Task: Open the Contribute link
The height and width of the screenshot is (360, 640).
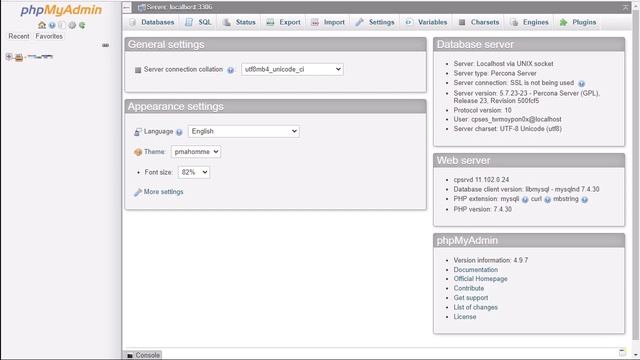Action: [469, 288]
